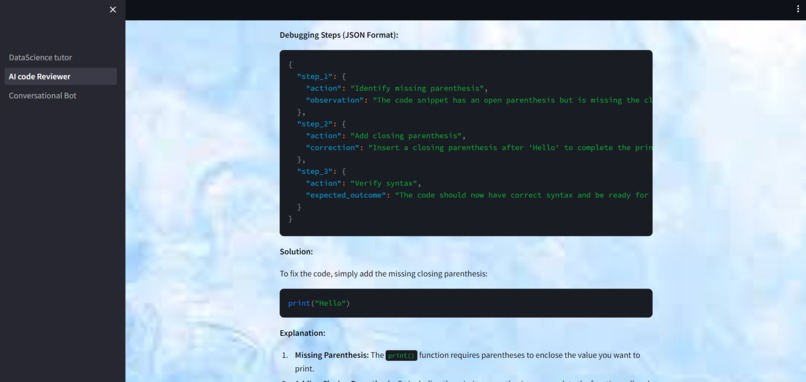
Task: Click the "expected_outcome" key in JSON
Action: point(346,195)
